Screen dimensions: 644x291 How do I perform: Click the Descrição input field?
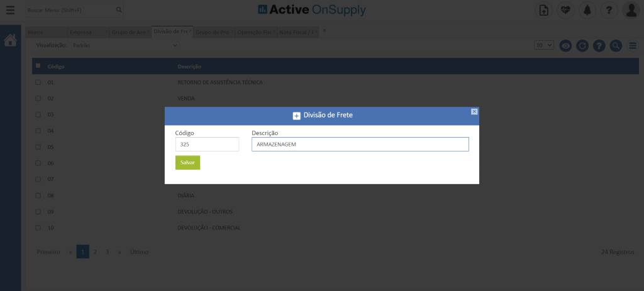(360, 145)
